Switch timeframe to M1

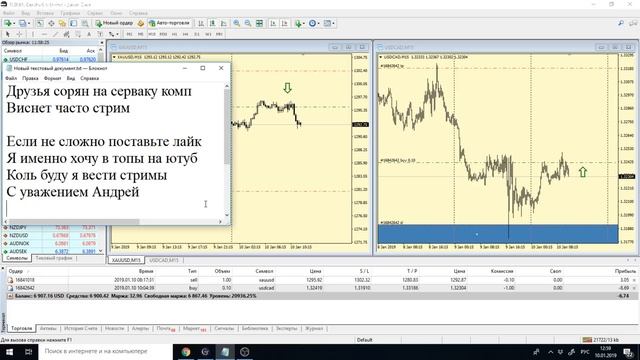(129, 34)
